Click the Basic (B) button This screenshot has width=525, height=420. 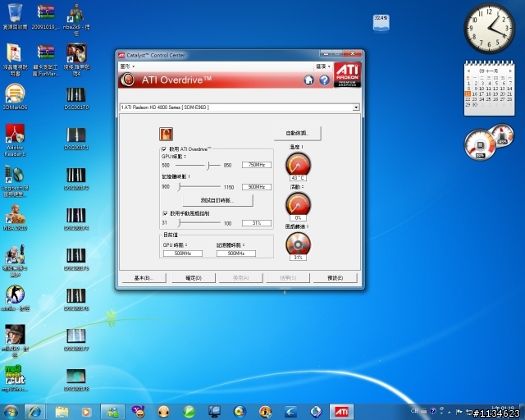pos(144,278)
